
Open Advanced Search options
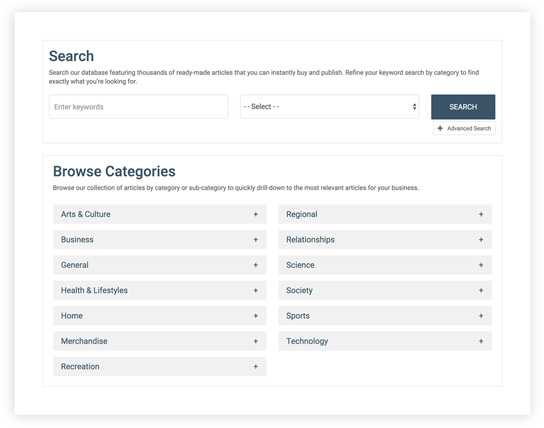(464, 128)
